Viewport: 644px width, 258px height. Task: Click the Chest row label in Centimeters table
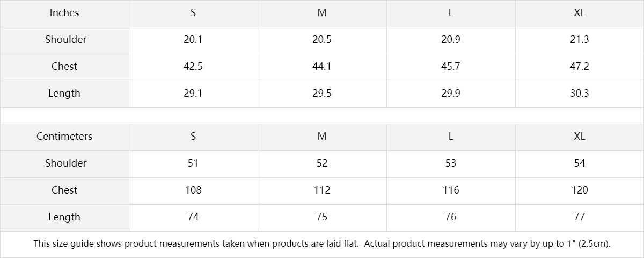tap(64, 190)
